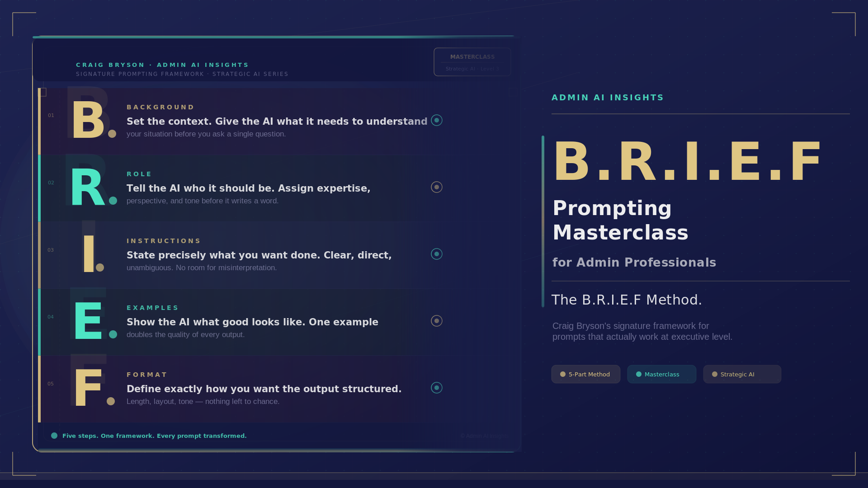Click 'CRAIG BRYSON · ADMIN AI INSIGHTS' header
Image resolution: width=868 pixels, height=488 pixels.
coord(162,65)
